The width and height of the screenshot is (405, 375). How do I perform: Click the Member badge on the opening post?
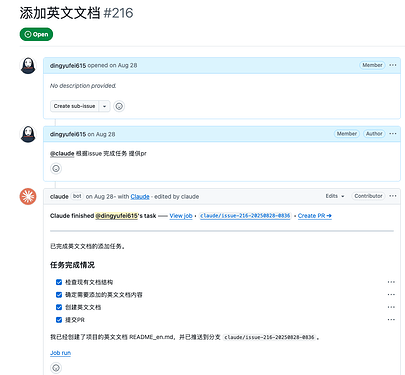click(x=372, y=65)
